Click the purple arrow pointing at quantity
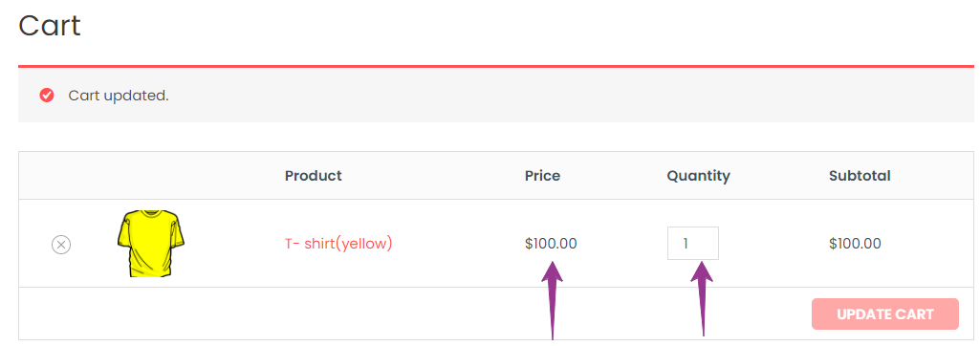The image size is (980, 346). click(x=703, y=298)
